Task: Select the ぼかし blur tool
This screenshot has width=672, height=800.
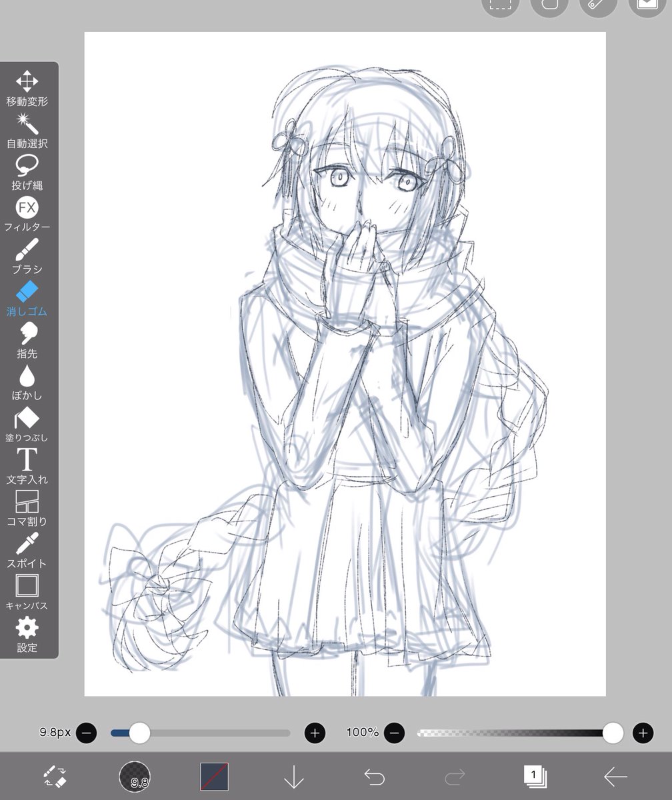Action: (27, 382)
